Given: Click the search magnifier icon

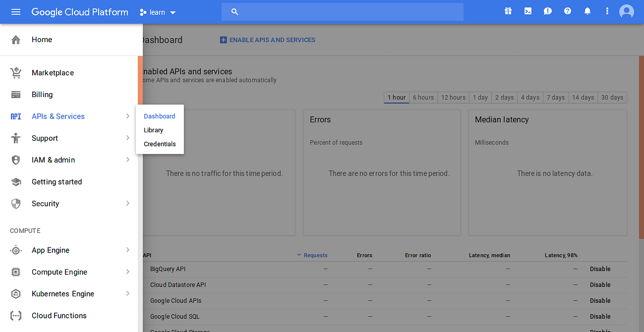Looking at the screenshot, I should coord(234,11).
